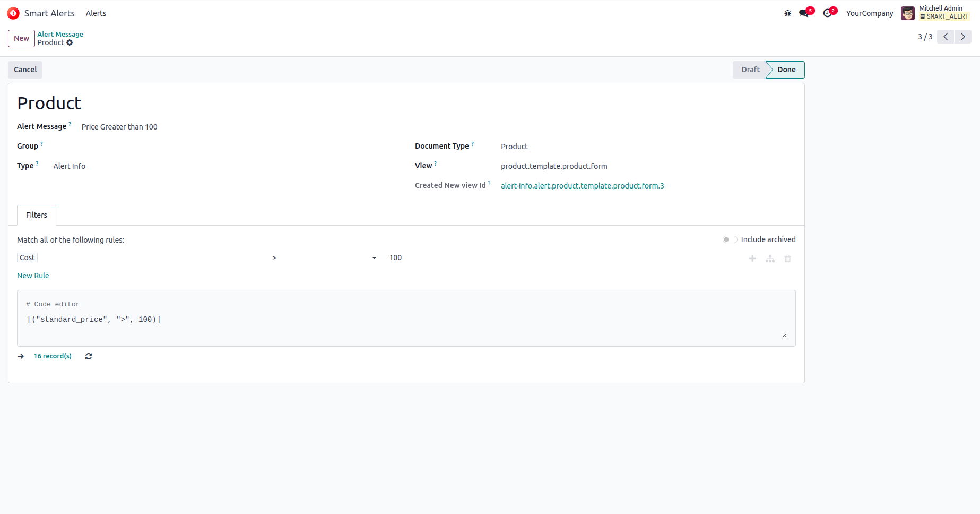Open the 16 record(s) link
The image size is (980, 514).
click(53, 356)
